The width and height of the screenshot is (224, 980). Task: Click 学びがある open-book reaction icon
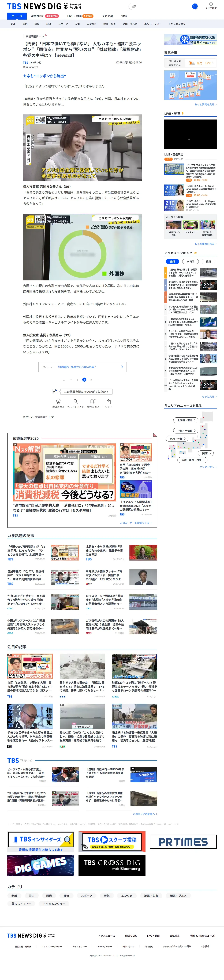[93, 402]
